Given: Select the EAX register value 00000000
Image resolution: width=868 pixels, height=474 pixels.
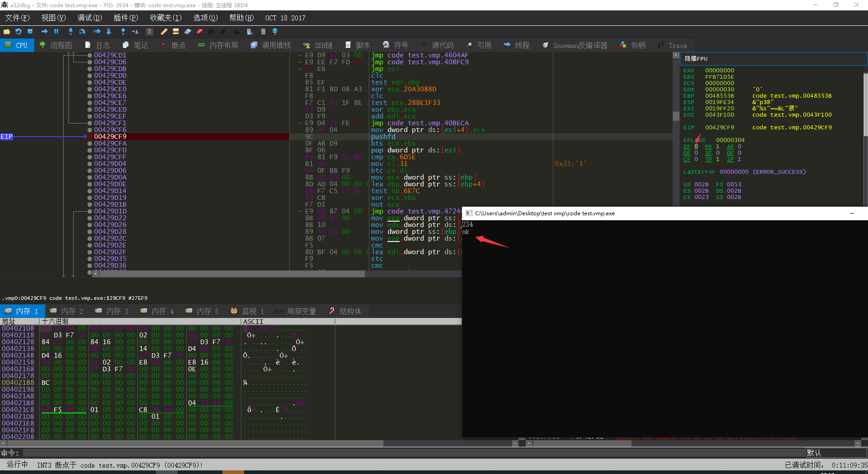Looking at the screenshot, I should click(x=719, y=71).
